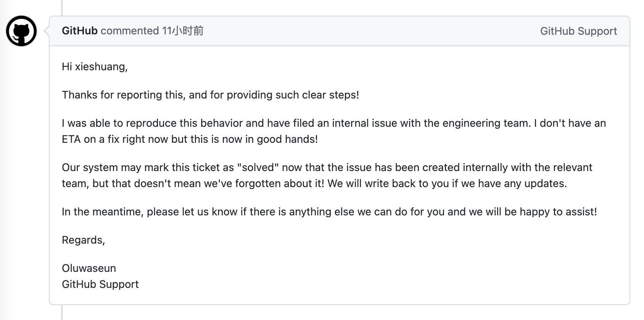644x320 pixels.
Task: Click the GitHub Support label in header
Action: pos(578,31)
